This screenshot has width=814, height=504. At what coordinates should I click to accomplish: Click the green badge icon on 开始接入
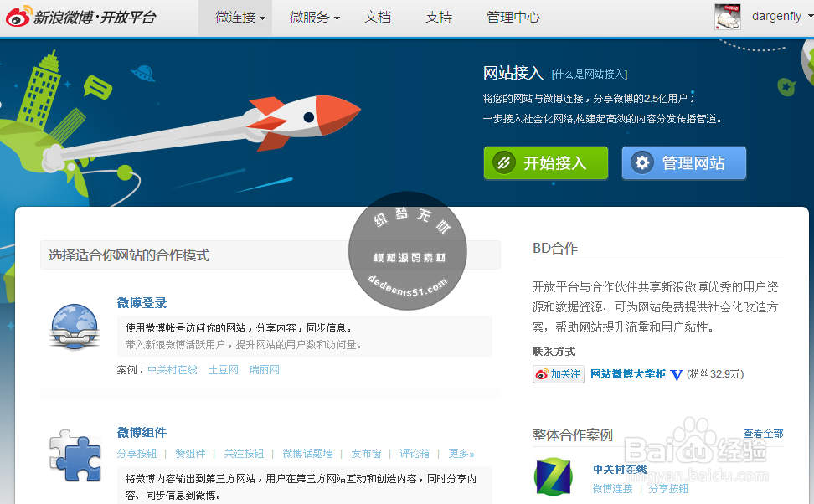pyautogui.click(x=503, y=162)
